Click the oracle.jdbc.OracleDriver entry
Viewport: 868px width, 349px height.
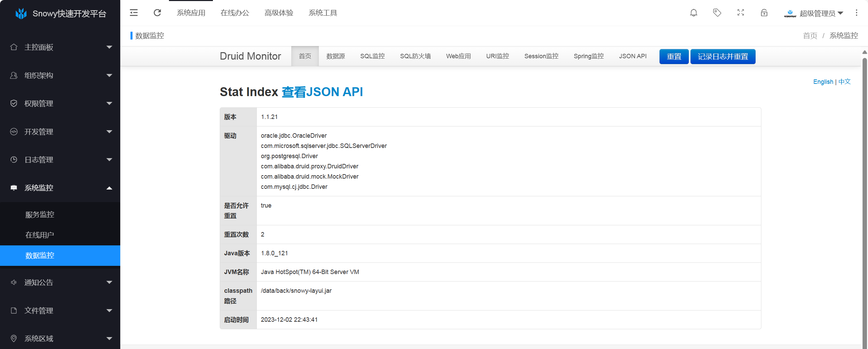coord(294,136)
